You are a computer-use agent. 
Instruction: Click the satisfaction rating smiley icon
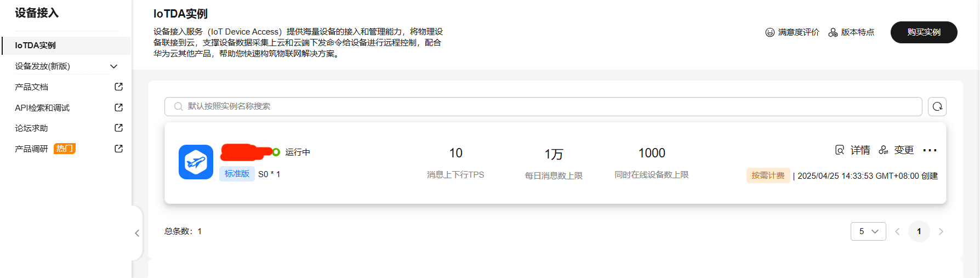click(x=770, y=32)
